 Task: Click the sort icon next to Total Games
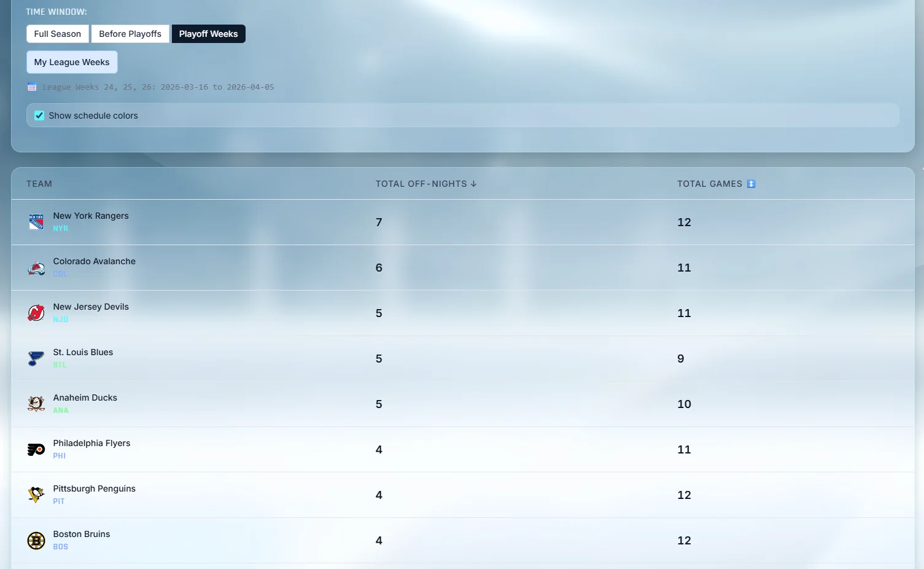point(751,184)
